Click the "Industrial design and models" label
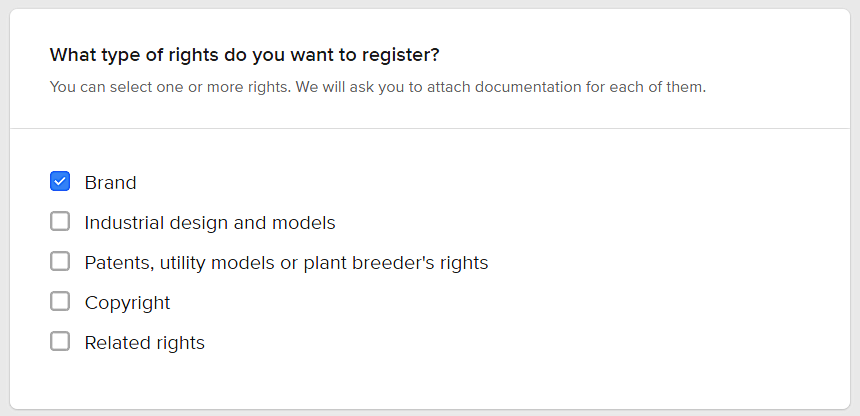Viewport: 860px width, 416px height. [210, 223]
